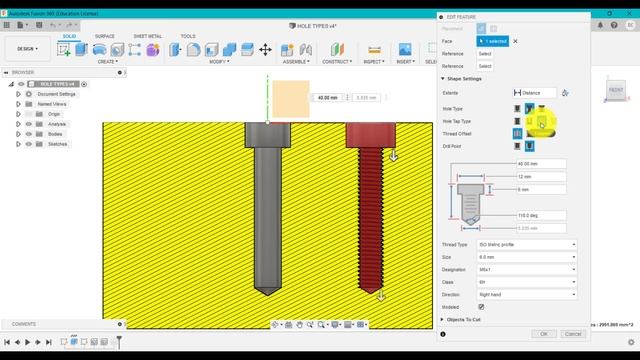
Task: Click the Pan hand icon in navigation bar
Action: point(300,324)
